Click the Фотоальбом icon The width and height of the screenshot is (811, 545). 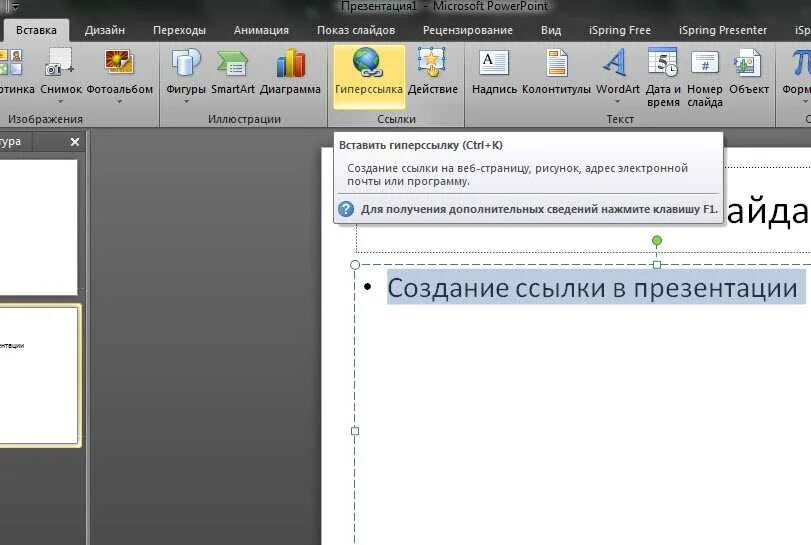[x=119, y=62]
